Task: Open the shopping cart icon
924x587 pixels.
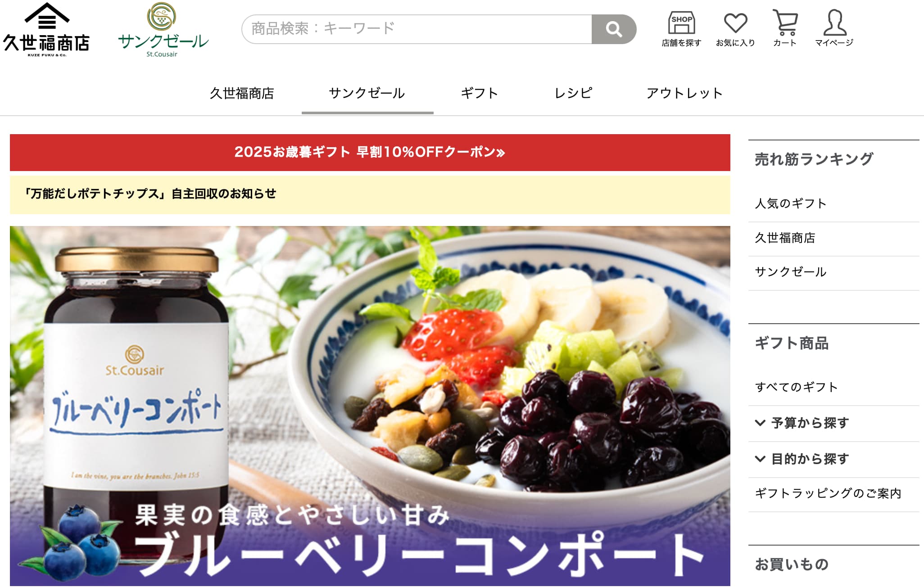Action: [x=785, y=29]
